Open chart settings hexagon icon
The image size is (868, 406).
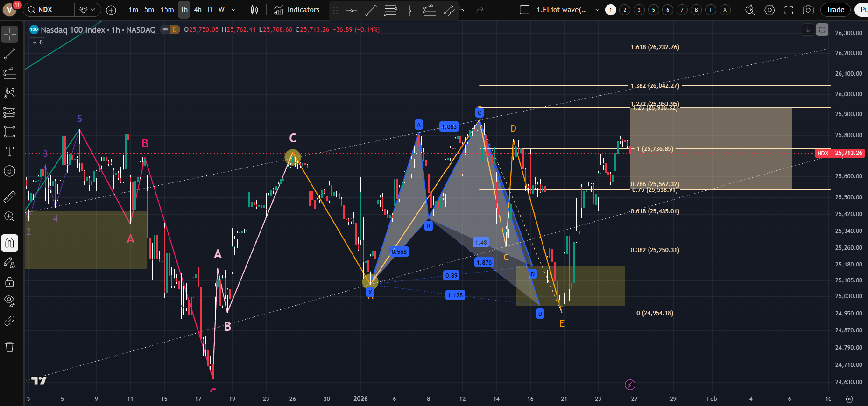[769, 10]
